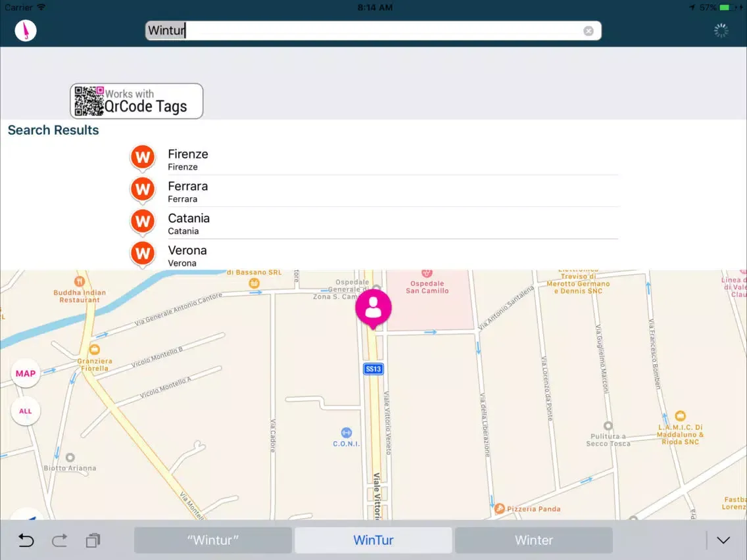
Task: Tap the W icon beside Catania
Action: (143, 222)
